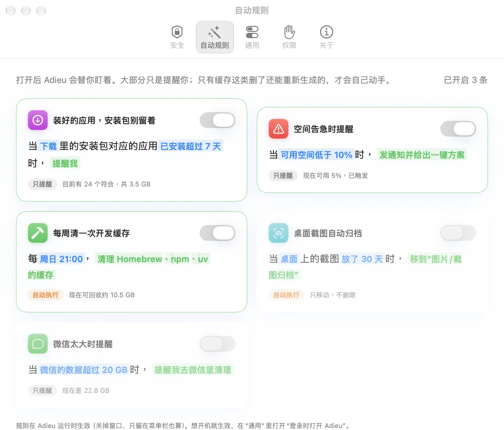This screenshot has height=430, width=504.
Task: Turn off the 装好的应用，安装包别留着 switch
Action: click(218, 120)
